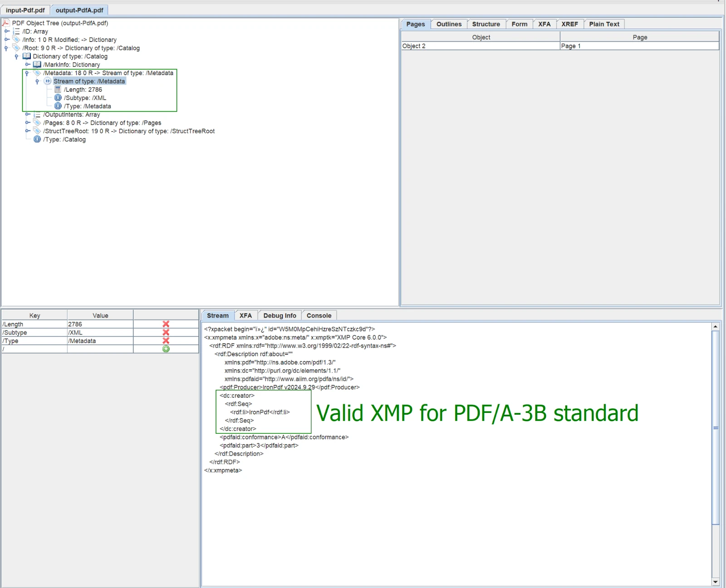Click red delete icon in /Subtype row

coord(166,333)
